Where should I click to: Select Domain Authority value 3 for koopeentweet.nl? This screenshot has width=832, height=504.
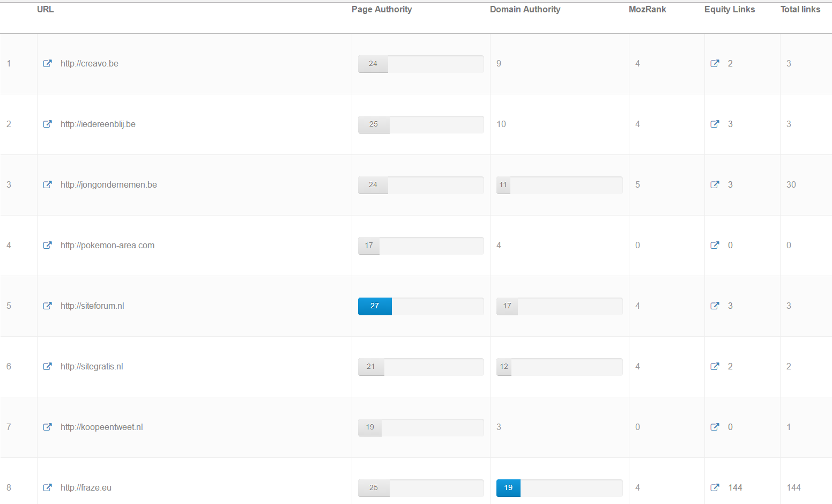(x=499, y=427)
